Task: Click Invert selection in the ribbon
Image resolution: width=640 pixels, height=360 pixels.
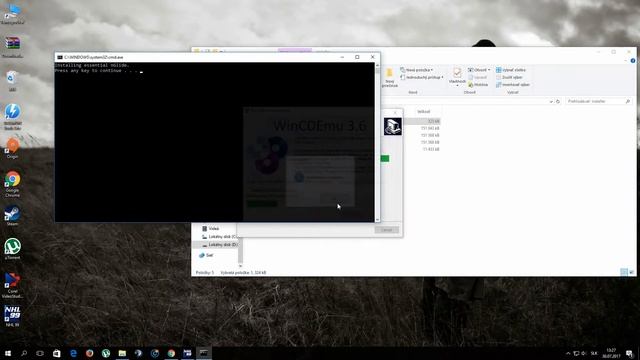Action: click(513, 84)
